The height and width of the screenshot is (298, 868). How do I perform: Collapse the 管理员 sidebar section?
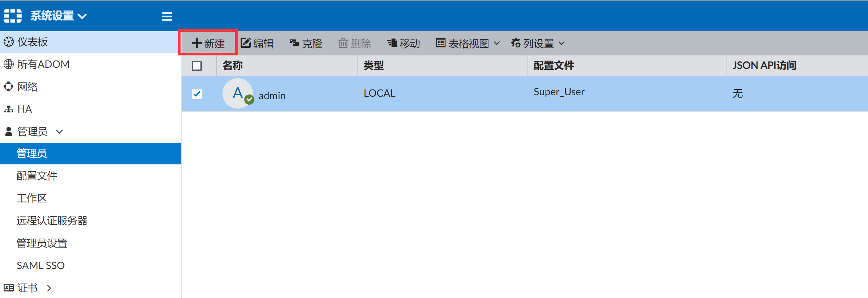(60, 131)
